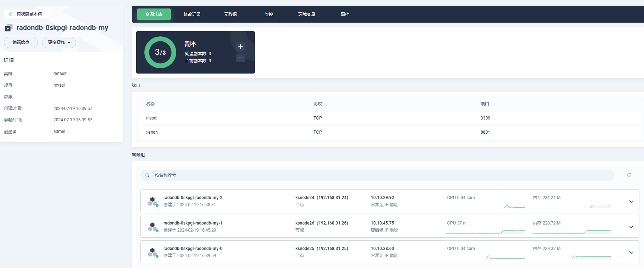Click the 创建者 value admin
The width and height of the screenshot is (644, 268).
[x=59, y=132]
